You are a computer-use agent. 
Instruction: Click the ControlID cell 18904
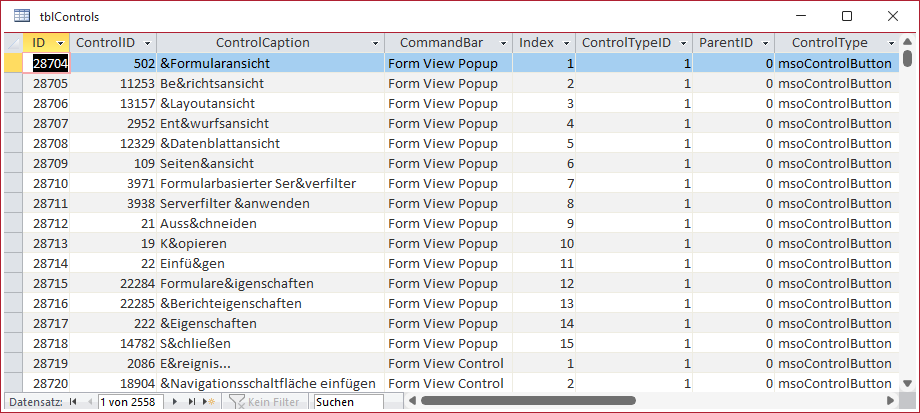pyautogui.click(x=113, y=384)
